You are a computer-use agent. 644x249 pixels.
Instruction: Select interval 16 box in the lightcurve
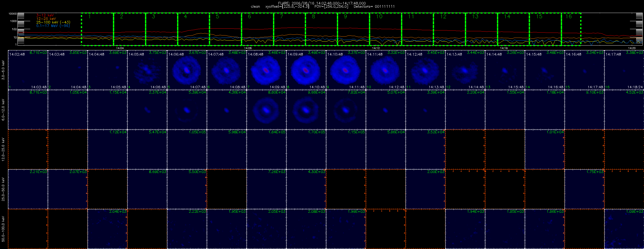point(571,29)
